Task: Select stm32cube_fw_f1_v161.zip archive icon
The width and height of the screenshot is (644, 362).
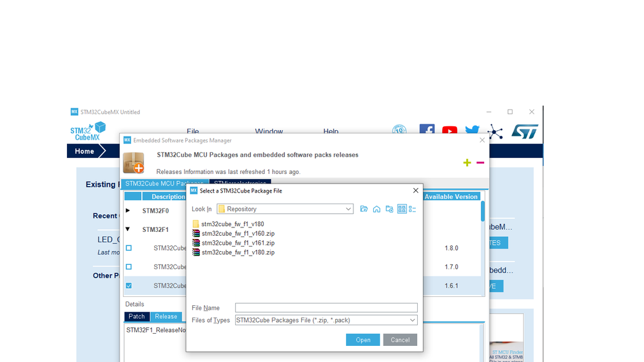Action: [196, 243]
